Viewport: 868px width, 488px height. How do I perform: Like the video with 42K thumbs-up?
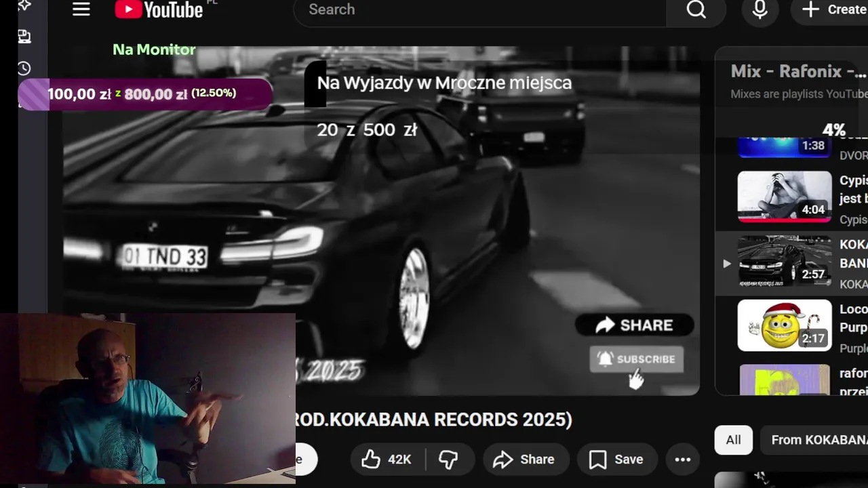387,460
